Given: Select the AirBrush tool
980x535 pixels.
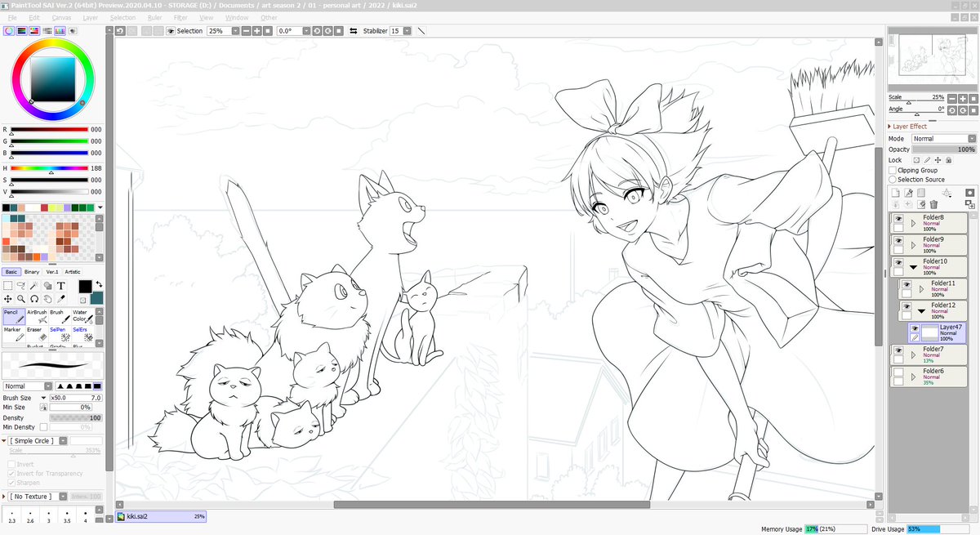Looking at the screenshot, I should pos(37,315).
